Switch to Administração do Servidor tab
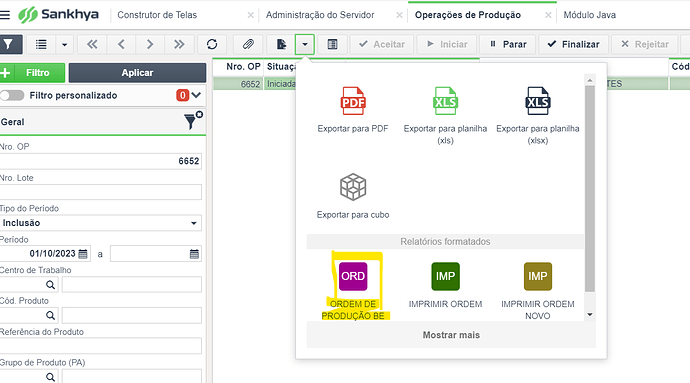 [x=320, y=15]
